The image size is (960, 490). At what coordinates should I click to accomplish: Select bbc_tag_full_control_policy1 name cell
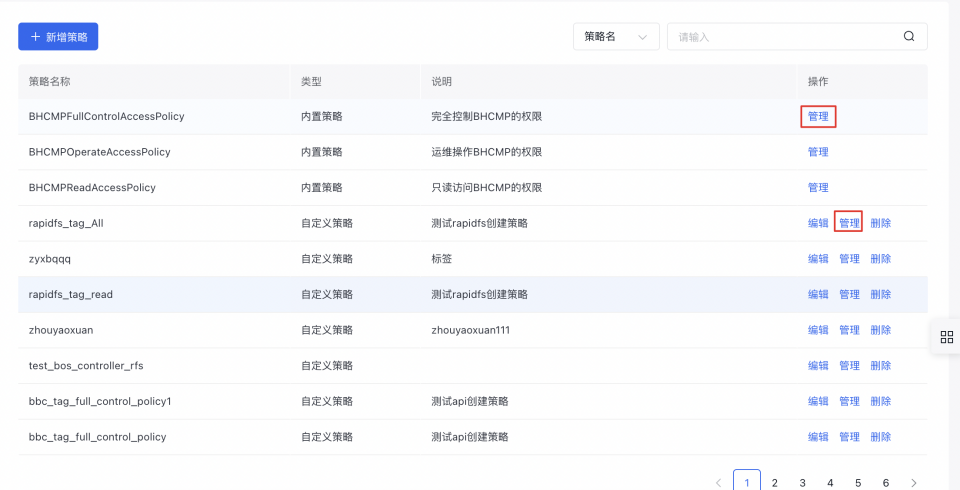(x=100, y=401)
